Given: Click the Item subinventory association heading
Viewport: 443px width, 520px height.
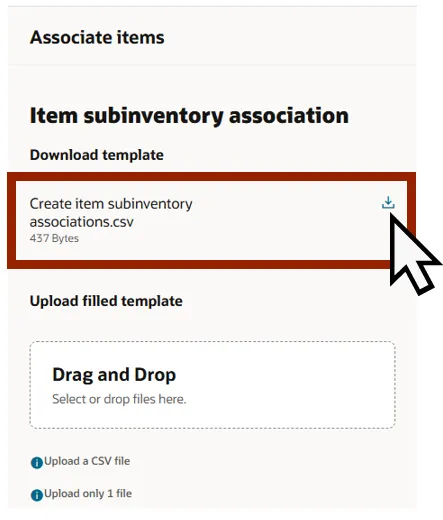Looking at the screenshot, I should click(x=189, y=115).
